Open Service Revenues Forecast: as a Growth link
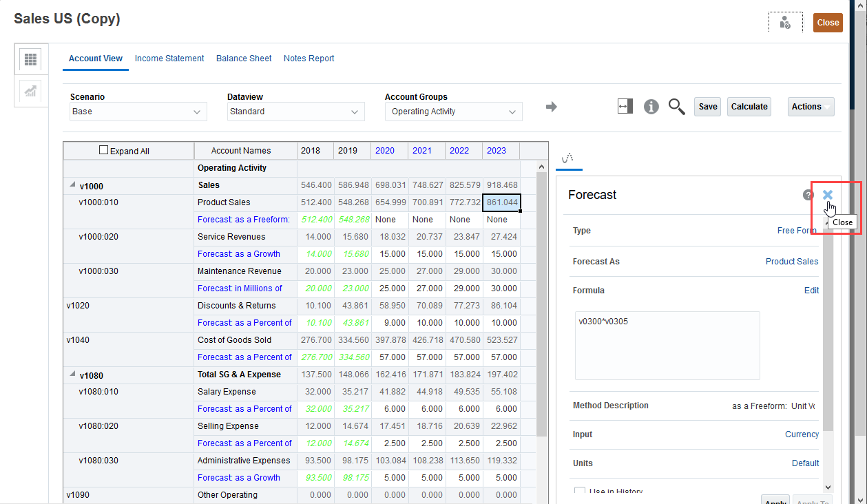This screenshot has width=867, height=504. click(x=238, y=254)
